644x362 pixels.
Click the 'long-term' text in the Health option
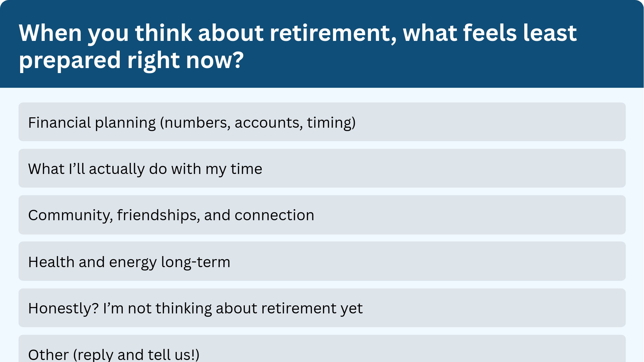196,262
